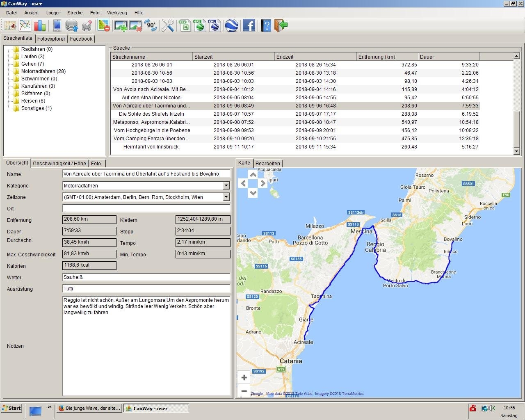Click the Google Earth globe icon
The image size is (525, 420).
pos(232,25)
